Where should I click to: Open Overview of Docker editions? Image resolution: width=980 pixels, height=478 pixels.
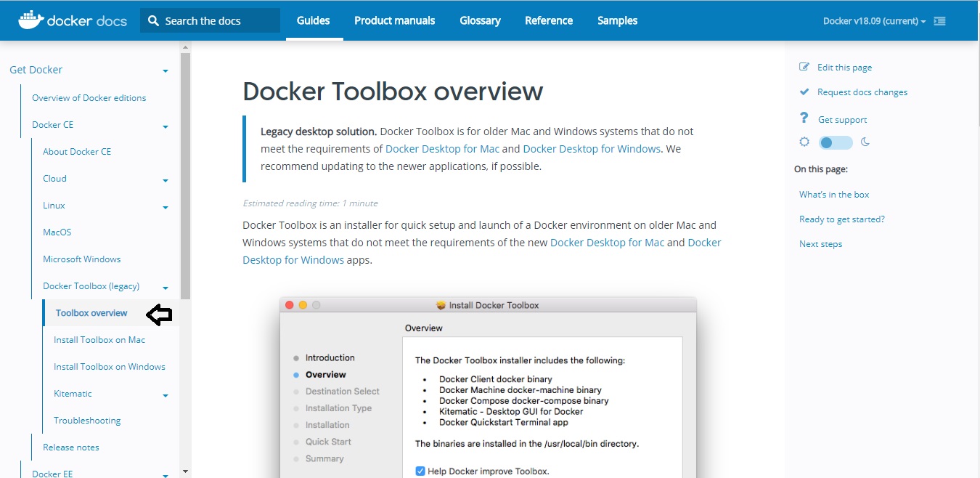89,97
